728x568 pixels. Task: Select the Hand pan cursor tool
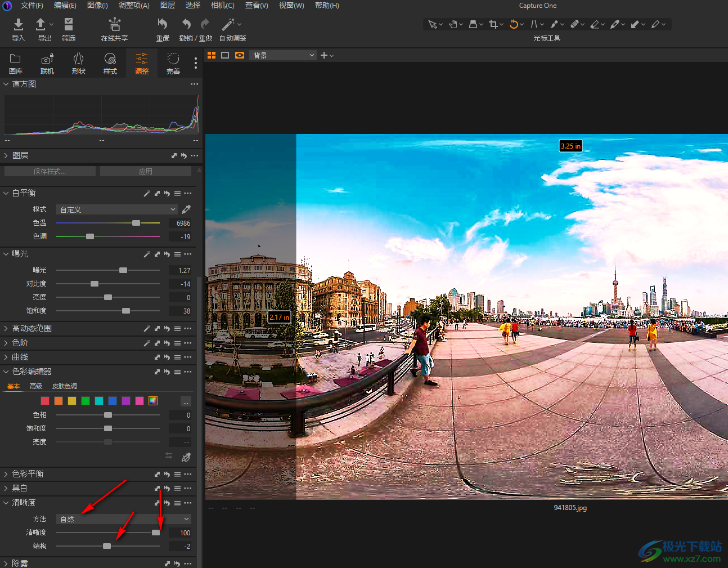click(453, 24)
